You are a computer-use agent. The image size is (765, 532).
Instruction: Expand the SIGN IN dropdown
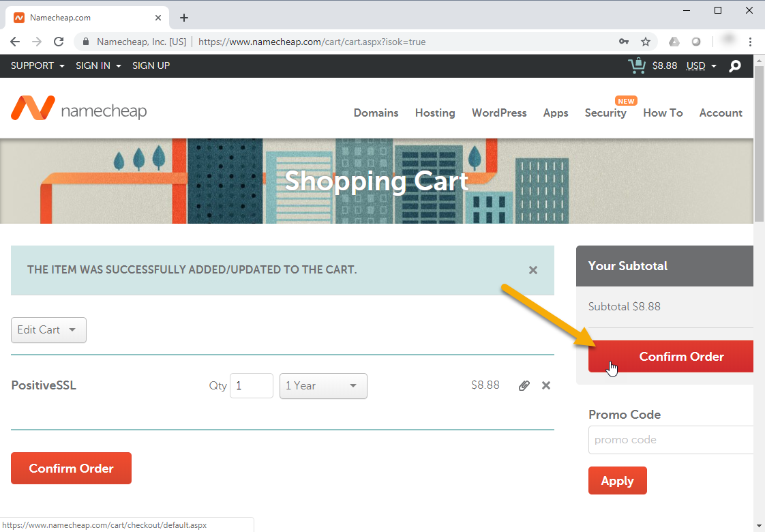(98, 66)
